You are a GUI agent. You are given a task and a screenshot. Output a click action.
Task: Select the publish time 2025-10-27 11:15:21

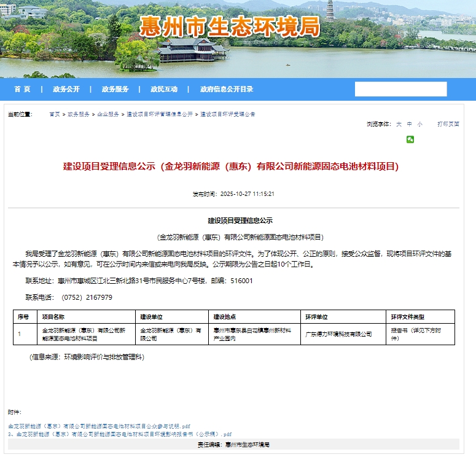point(248,193)
